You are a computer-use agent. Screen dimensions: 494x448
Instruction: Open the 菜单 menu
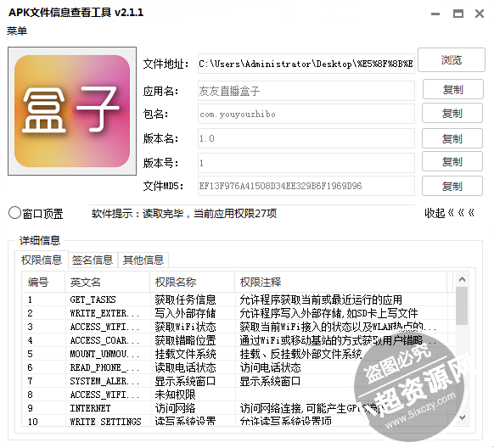click(x=17, y=31)
